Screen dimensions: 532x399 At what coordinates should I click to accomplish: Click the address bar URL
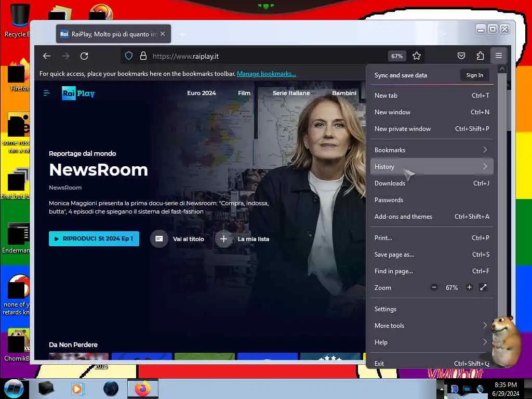[185, 56]
